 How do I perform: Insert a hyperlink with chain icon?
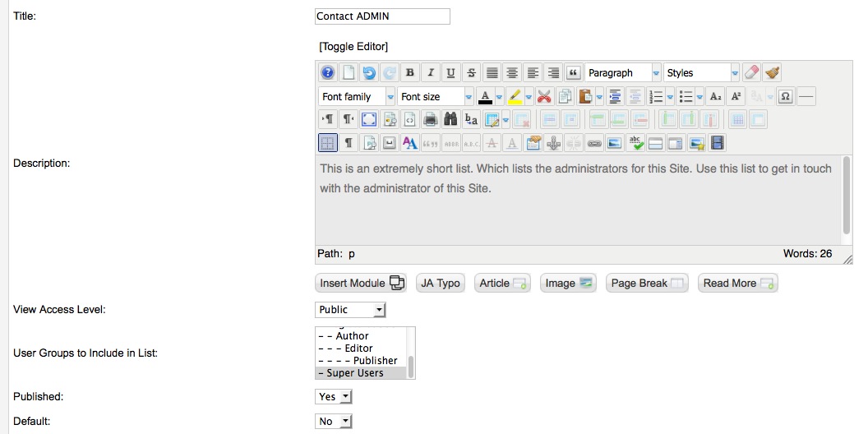click(594, 143)
